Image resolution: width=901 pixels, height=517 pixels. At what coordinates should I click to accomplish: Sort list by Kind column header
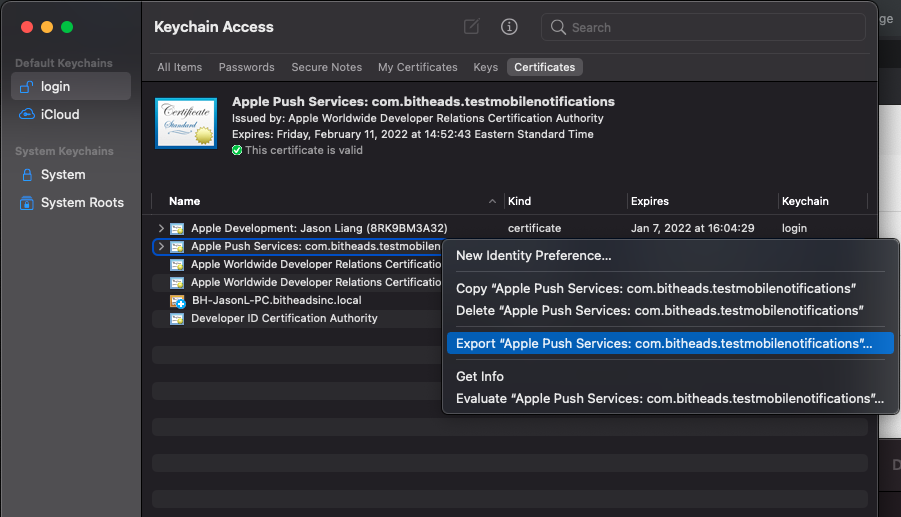tap(519, 201)
